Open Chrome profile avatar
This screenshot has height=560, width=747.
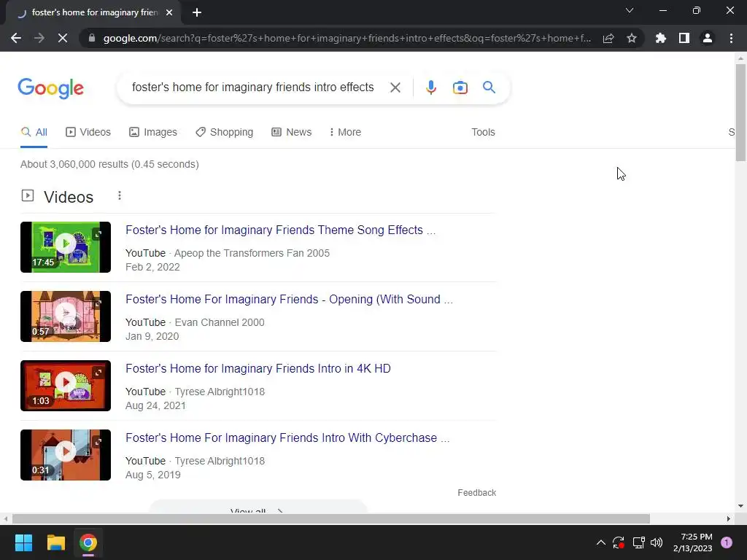click(x=708, y=38)
